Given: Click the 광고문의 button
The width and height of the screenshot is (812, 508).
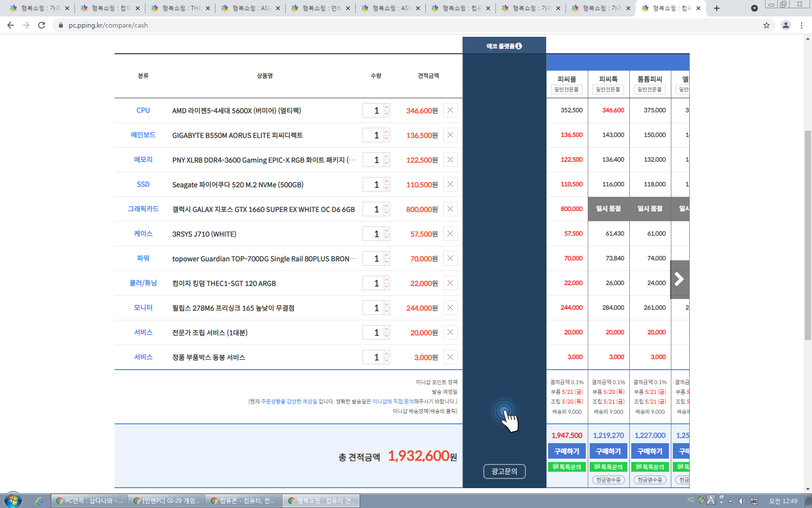Looking at the screenshot, I should 504,471.
